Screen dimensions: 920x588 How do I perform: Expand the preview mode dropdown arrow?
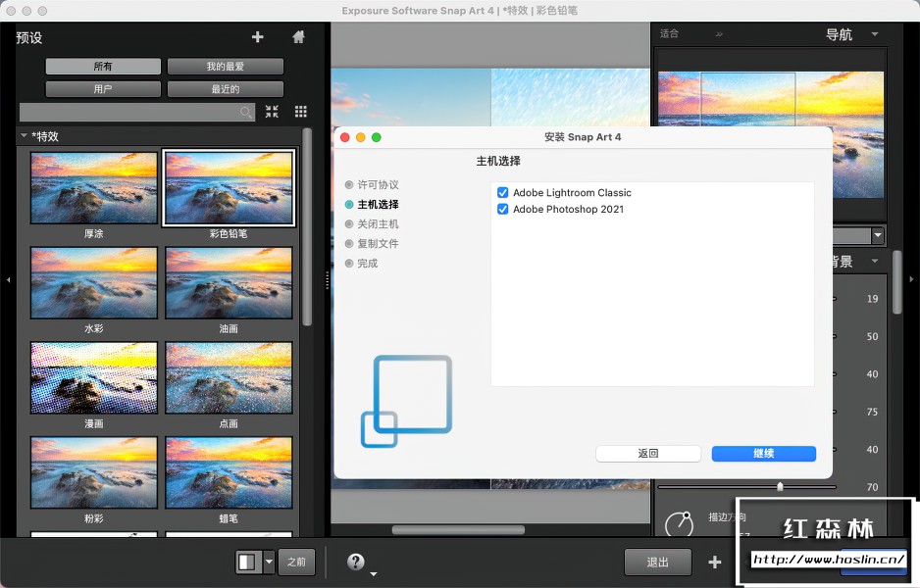point(268,562)
